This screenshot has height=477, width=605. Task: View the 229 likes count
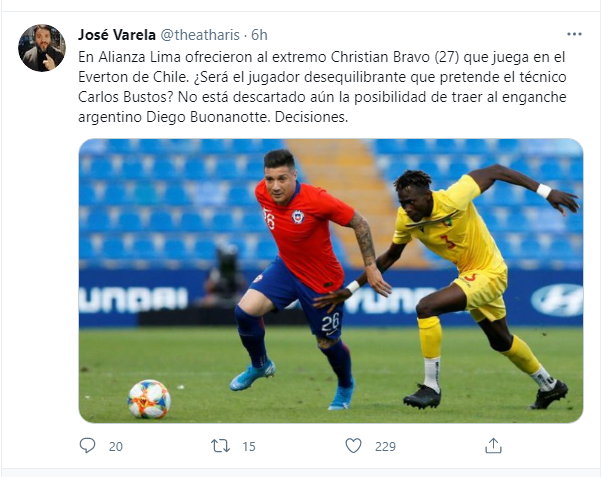(385, 447)
